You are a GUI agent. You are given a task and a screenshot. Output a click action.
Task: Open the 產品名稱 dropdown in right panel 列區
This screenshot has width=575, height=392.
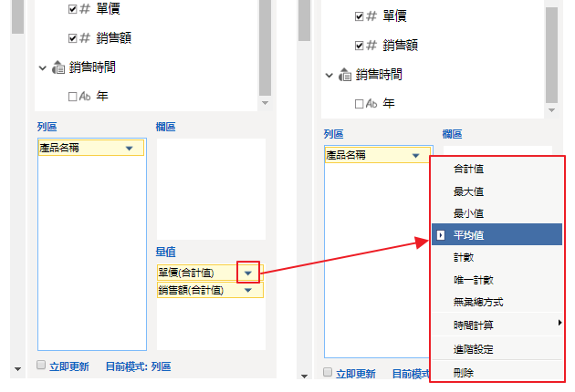pyautogui.click(x=415, y=156)
